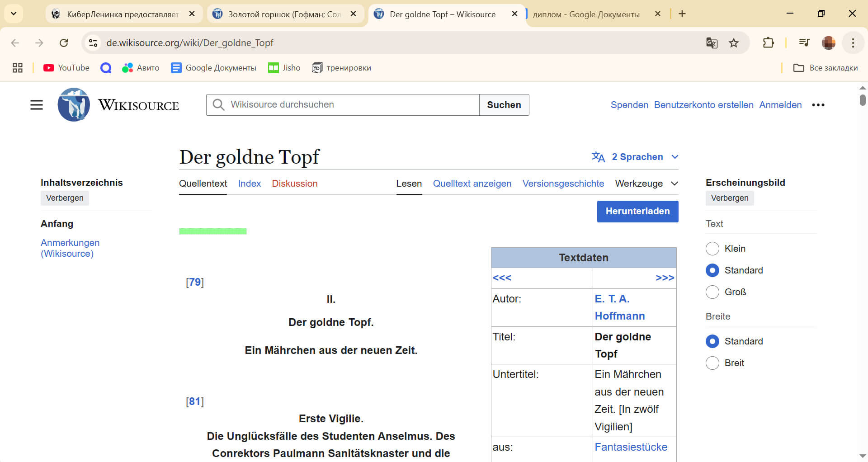The height and width of the screenshot is (462, 868).
Task: Open the Werkzeuge dropdown menu
Action: click(646, 184)
